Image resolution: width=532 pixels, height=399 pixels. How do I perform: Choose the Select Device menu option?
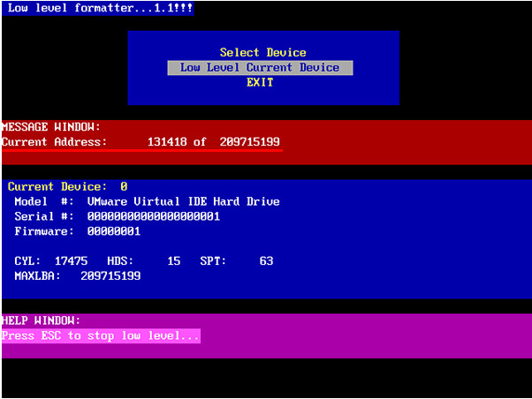[262, 53]
